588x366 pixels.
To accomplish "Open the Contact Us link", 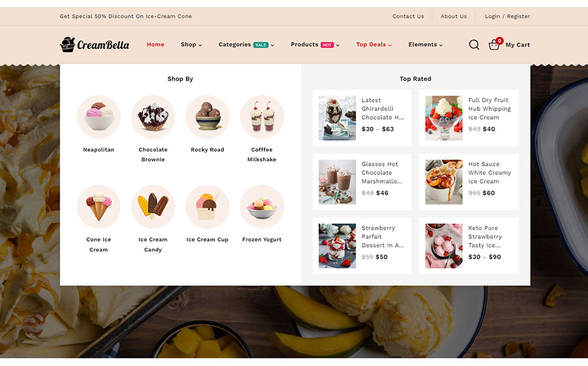I will pyautogui.click(x=408, y=16).
